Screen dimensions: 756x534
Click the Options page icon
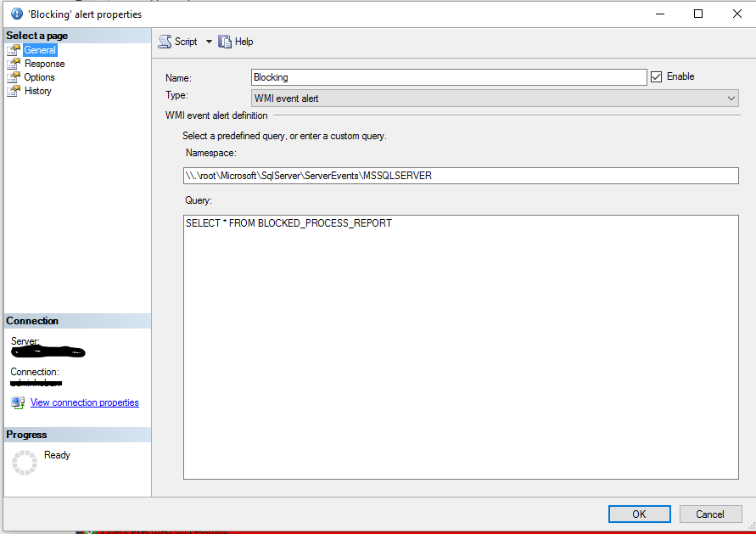14,77
